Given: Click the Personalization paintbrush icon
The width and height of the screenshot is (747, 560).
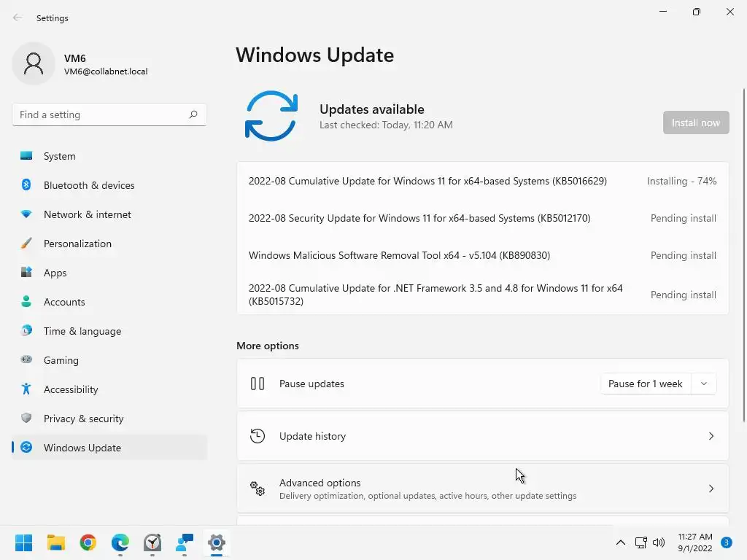Looking at the screenshot, I should [x=26, y=244].
